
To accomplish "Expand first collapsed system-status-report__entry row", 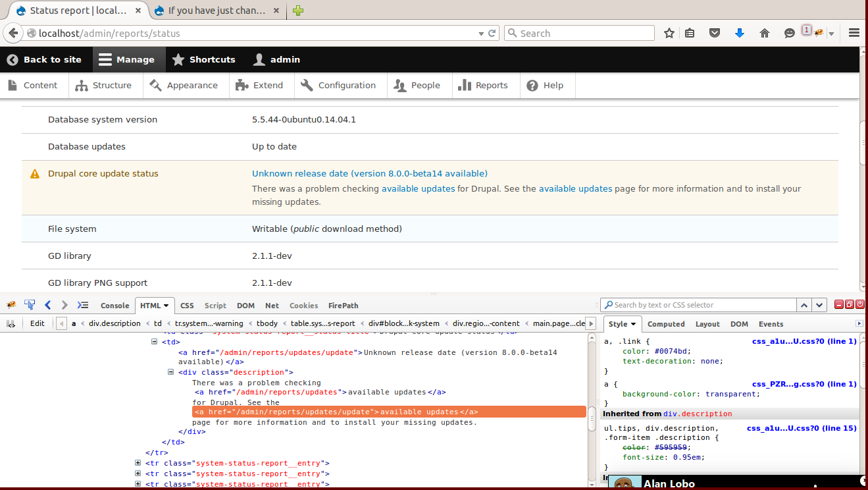I will pyautogui.click(x=138, y=463).
